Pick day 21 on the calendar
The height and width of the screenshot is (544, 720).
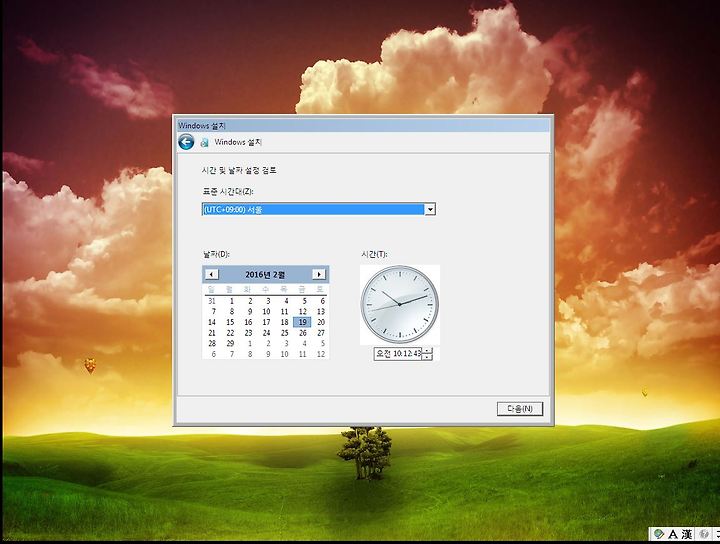pos(212,333)
